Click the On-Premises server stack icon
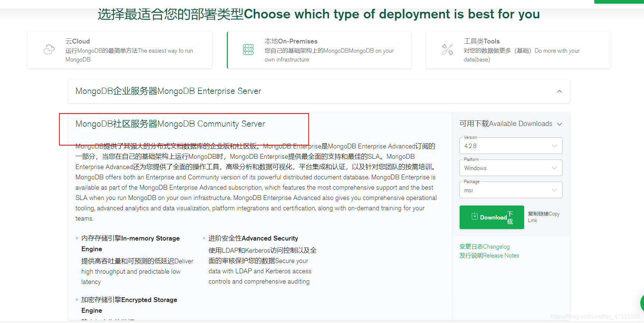This screenshot has width=644, height=323. 248,49
